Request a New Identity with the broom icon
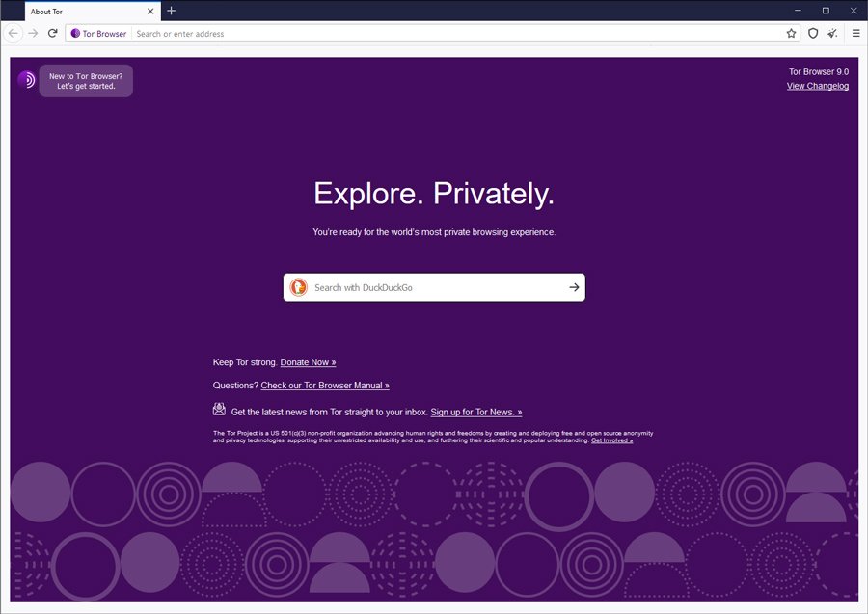Image resolution: width=868 pixels, height=614 pixels. tap(832, 33)
